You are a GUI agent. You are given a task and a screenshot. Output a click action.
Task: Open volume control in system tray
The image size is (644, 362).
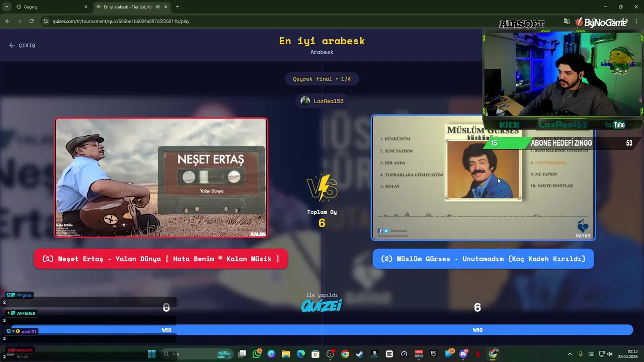610,354
